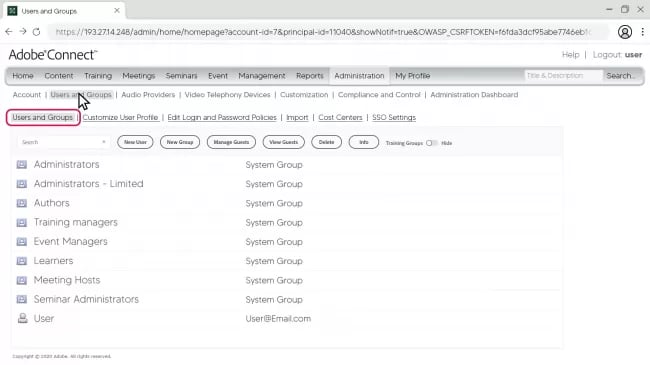Open the SSO Settings link
Viewport: 650px width, 365px height.
[x=394, y=118]
